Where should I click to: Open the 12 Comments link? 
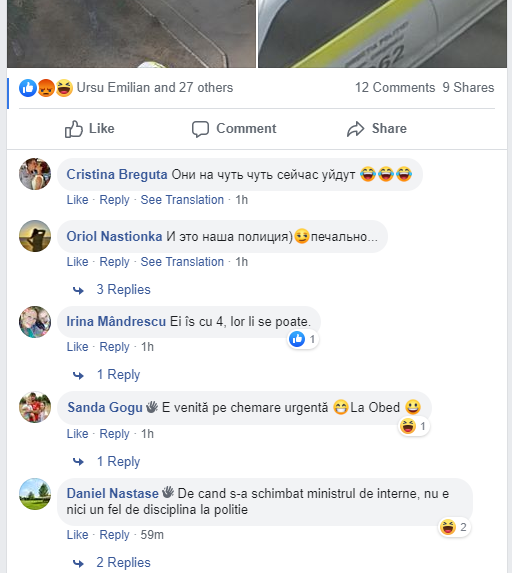(x=395, y=88)
